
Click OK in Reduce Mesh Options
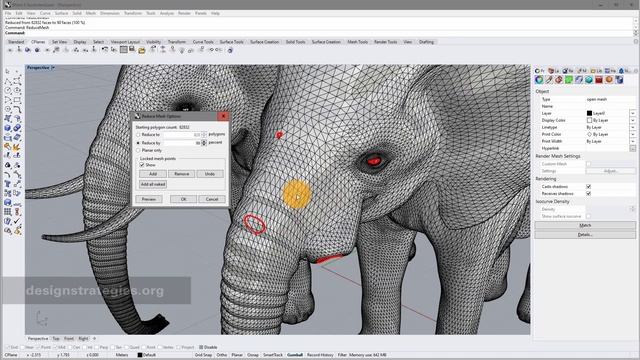tap(183, 199)
